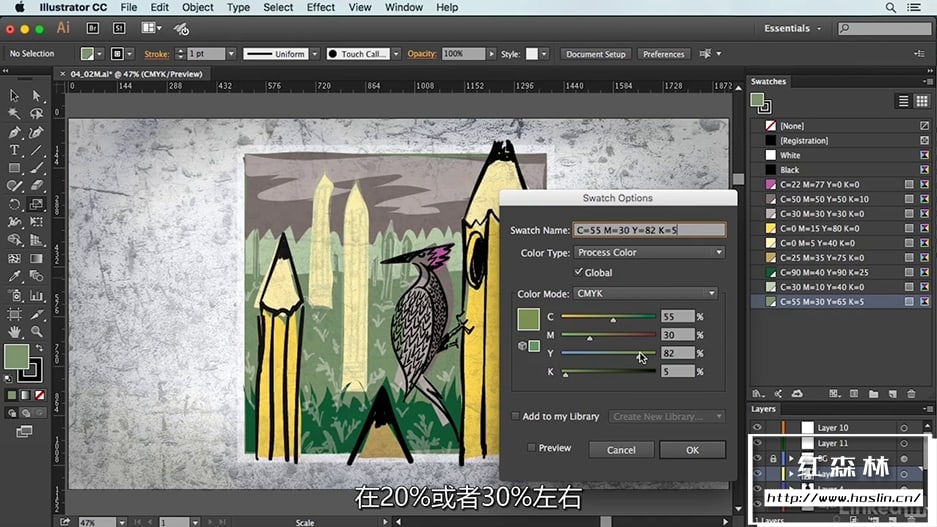Hide Layer 10 with its eye icon
Screen dimensions: 937x527
[x=758, y=427]
